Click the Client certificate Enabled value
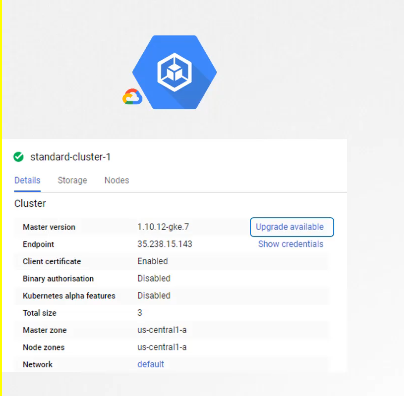Image resolution: width=404 pixels, height=396 pixels. pyautogui.click(x=153, y=261)
